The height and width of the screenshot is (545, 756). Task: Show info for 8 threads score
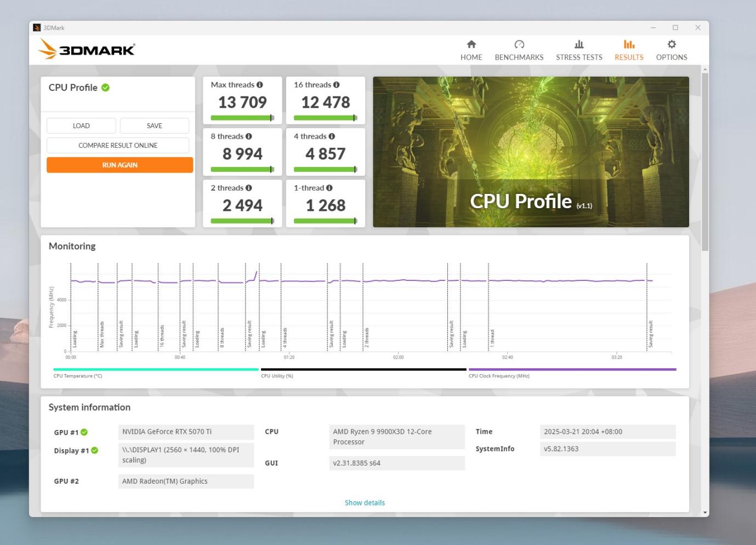pyautogui.click(x=249, y=136)
